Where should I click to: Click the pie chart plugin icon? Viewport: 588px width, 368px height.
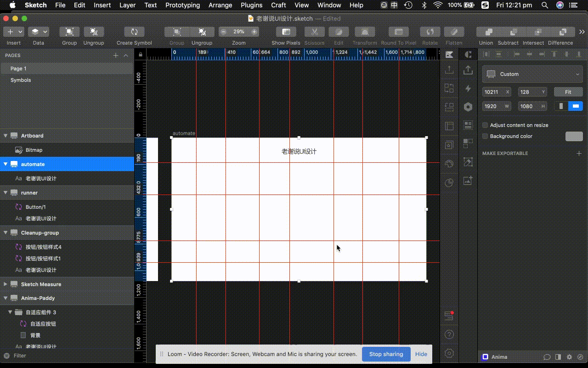[449, 183]
